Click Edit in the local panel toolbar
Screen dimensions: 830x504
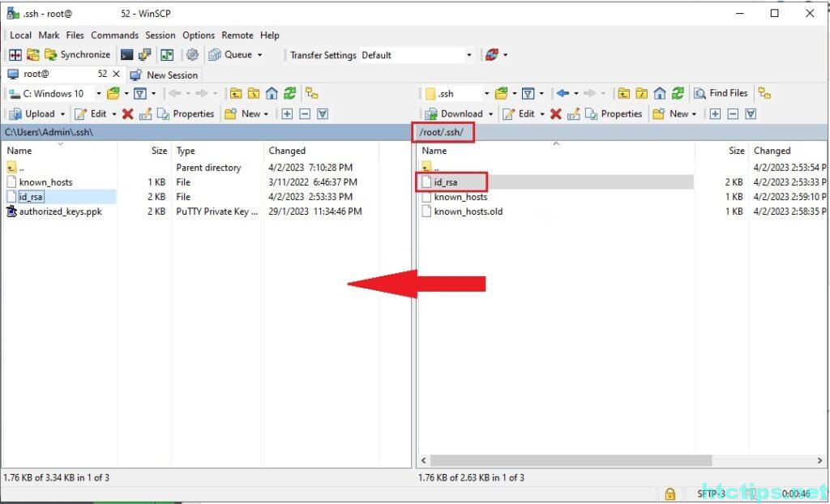click(x=92, y=113)
